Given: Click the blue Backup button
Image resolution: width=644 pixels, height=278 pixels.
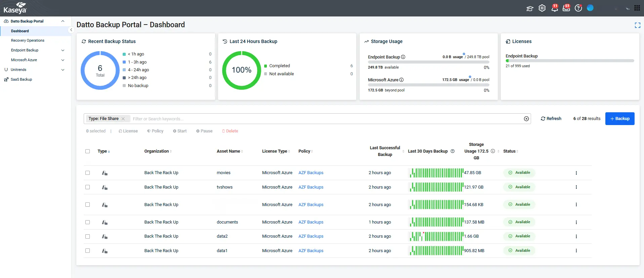Looking at the screenshot, I should click(620, 119).
